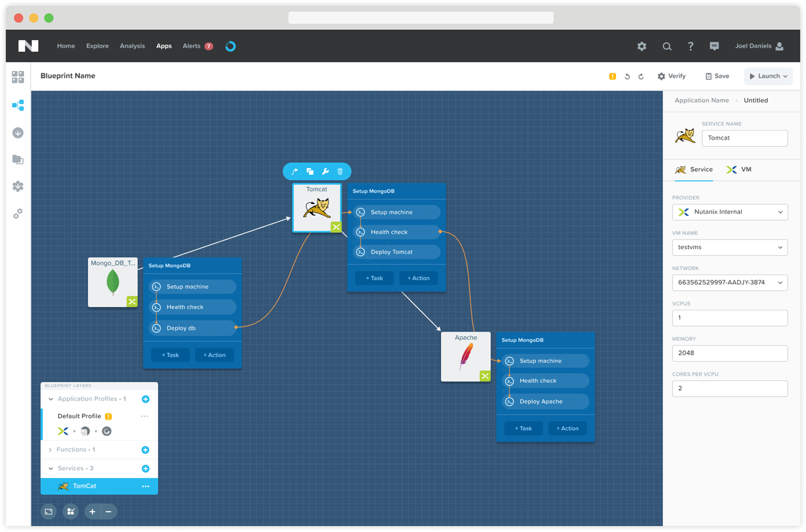Screen dimensions: 806x532
Task: Click the layout grid icon at canvas bottom
Action: click(x=71, y=511)
